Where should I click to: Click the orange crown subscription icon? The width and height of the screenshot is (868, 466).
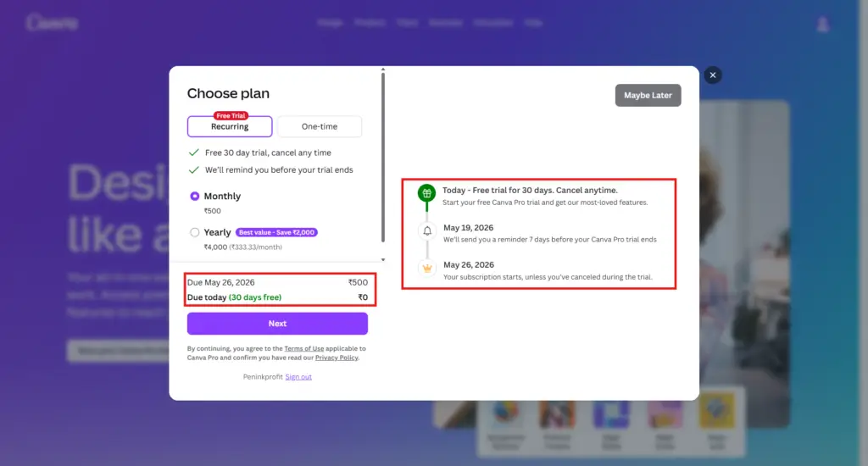click(427, 269)
